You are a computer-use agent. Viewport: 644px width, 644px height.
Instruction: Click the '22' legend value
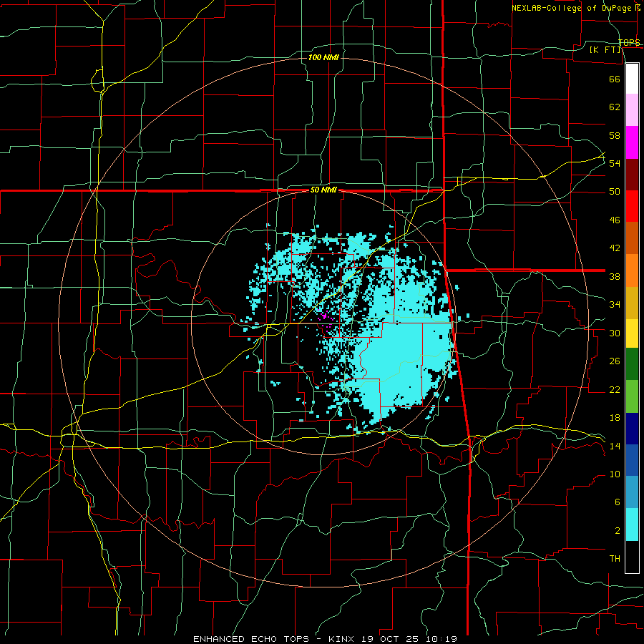615,389
